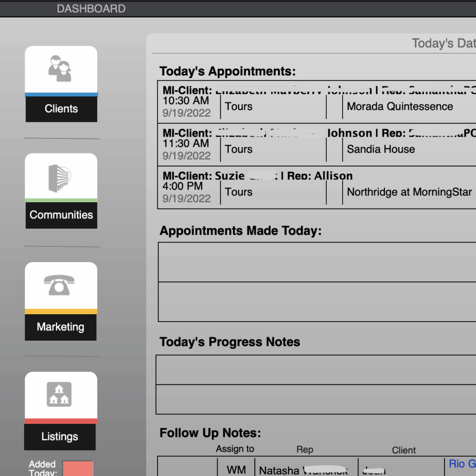This screenshot has height=476, width=476.
Task: Open the Listings houses icon
Action: point(59,394)
